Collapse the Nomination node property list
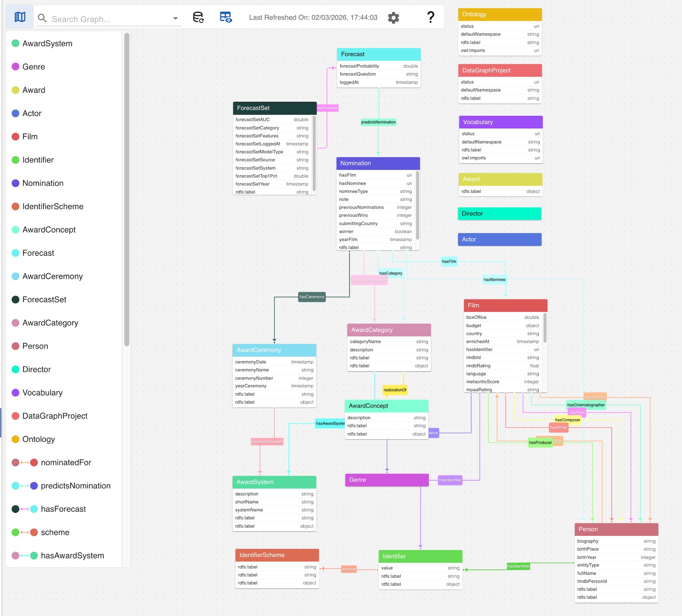Screen dimensions: 682x616 [378, 163]
